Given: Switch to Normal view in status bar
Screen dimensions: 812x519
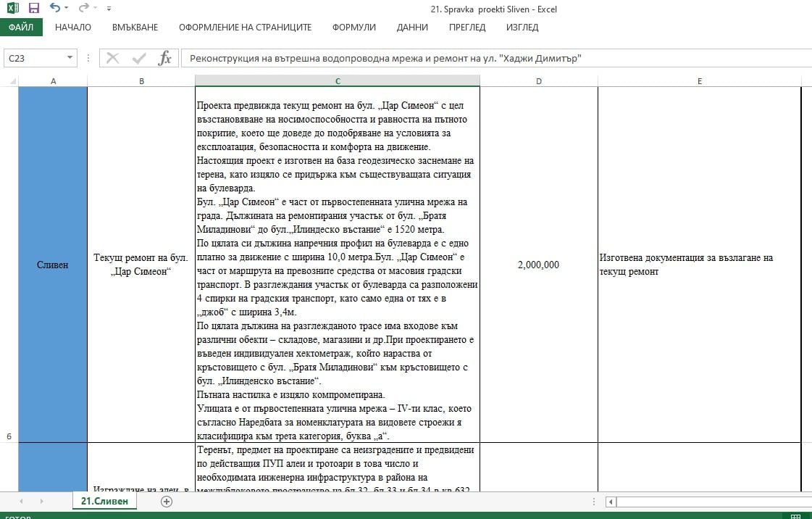Looking at the screenshot, I should click(x=797, y=515).
